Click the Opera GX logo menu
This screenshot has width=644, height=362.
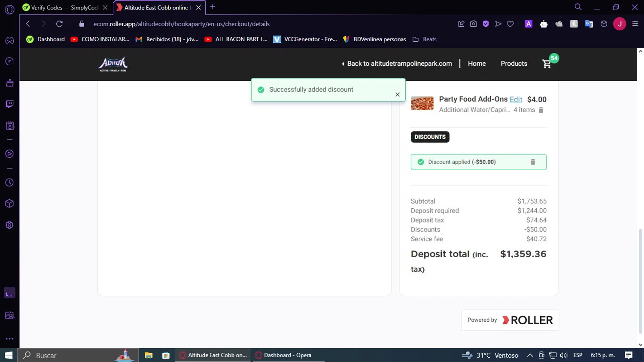coord(9,9)
